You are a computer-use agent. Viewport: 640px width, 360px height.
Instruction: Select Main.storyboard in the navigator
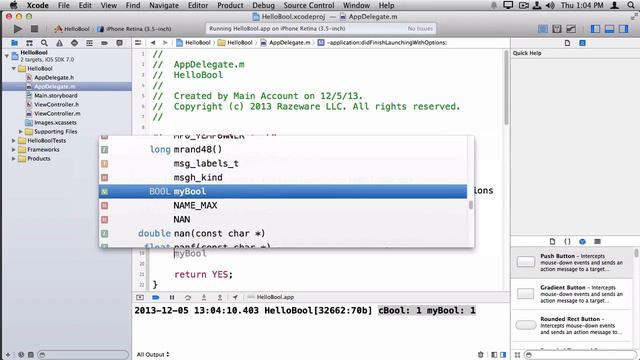[56, 96]
